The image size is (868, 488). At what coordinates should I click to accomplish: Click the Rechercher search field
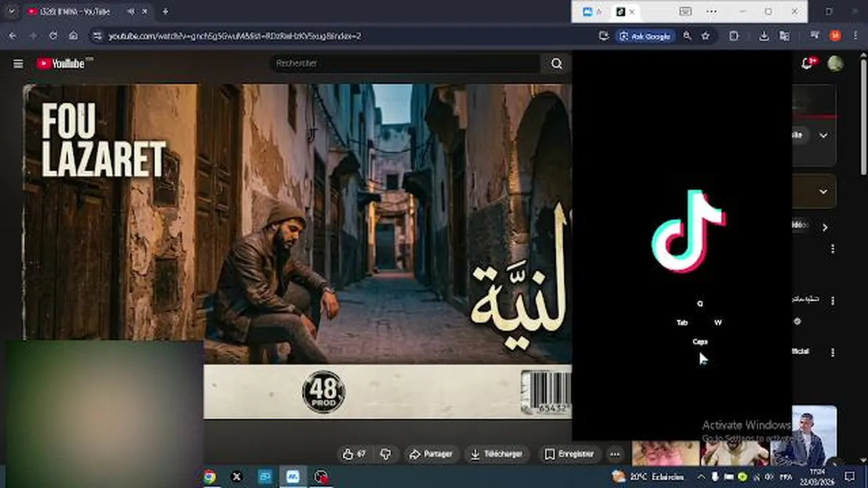[x=406, y=63]
